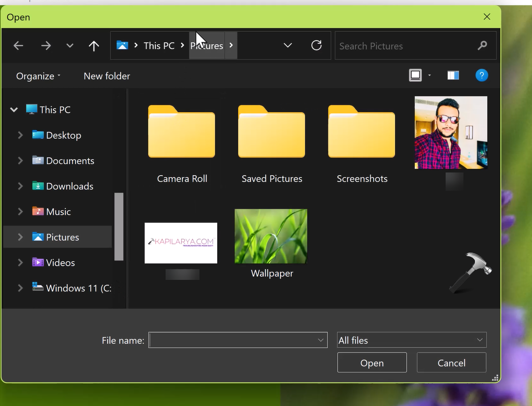Select the Wallpaper image thumbnail
Image resolution: width=532 pixels, height=406 pixels.
[271, 237]
